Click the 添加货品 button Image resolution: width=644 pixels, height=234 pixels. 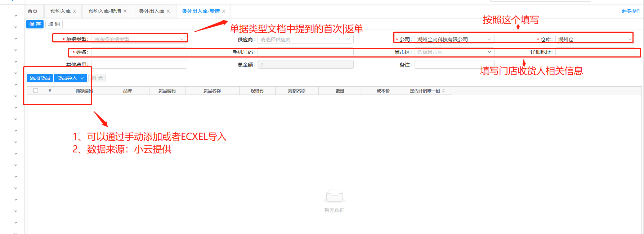point(40,78)
